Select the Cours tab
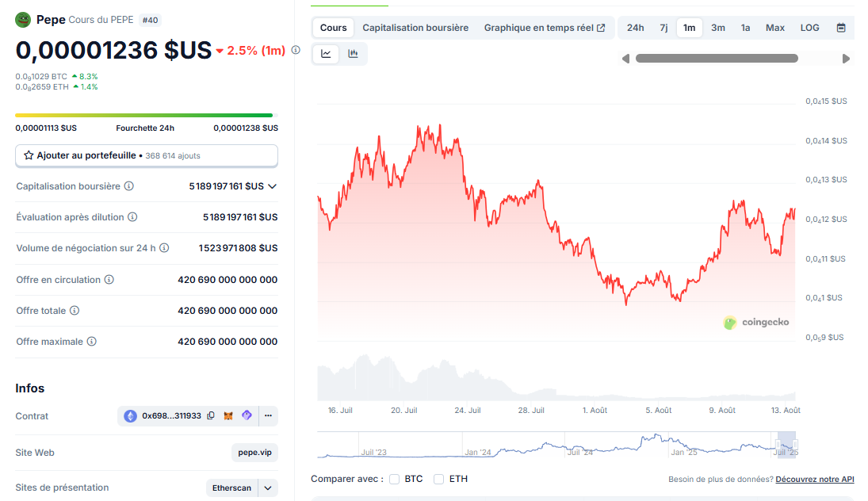Image resolution: width=868 pixels, height=501 pixels. [x=333, y=28]
